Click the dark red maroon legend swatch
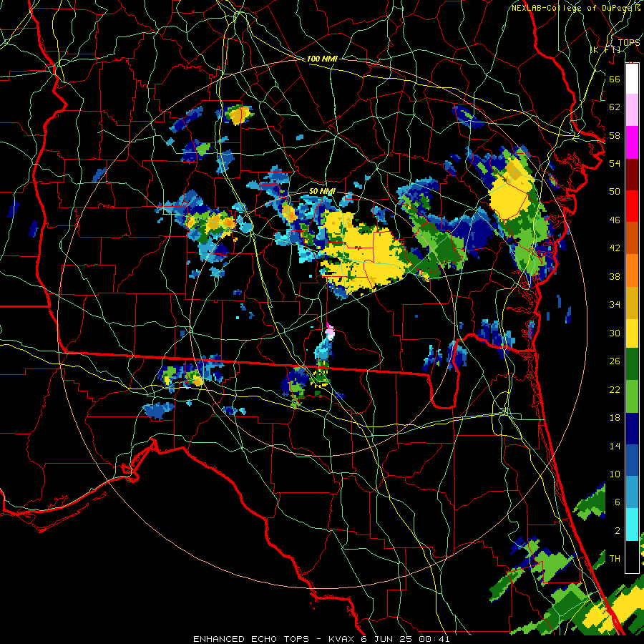The height and width of the screenshot is (644, 644). click(632, 174)
